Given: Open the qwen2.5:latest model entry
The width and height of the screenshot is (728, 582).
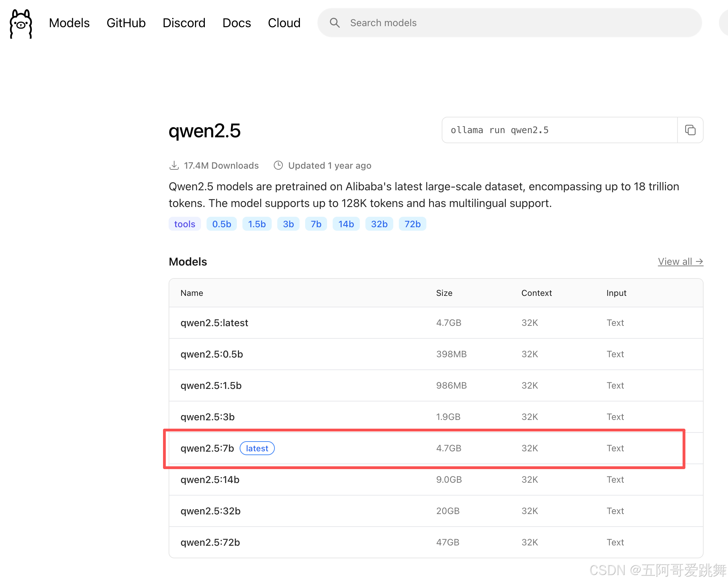Looking at the screenshot, I should pos(214,323).
